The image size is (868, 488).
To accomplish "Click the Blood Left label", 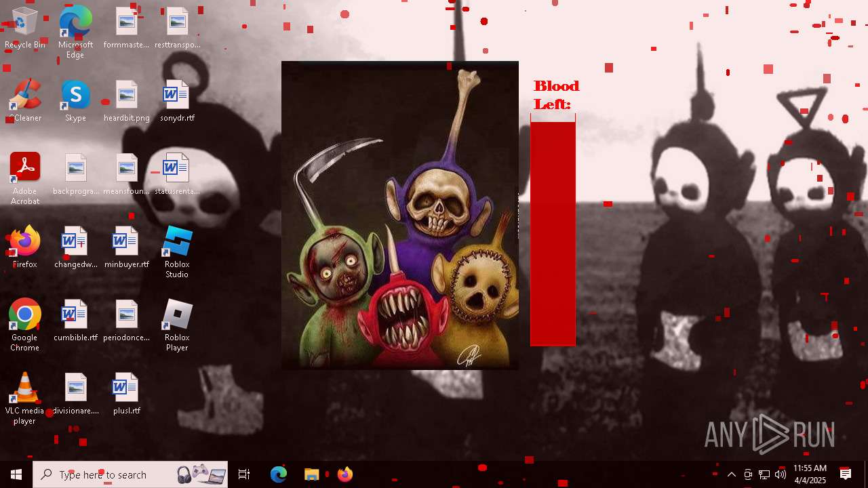I will [x=557, y=94].
